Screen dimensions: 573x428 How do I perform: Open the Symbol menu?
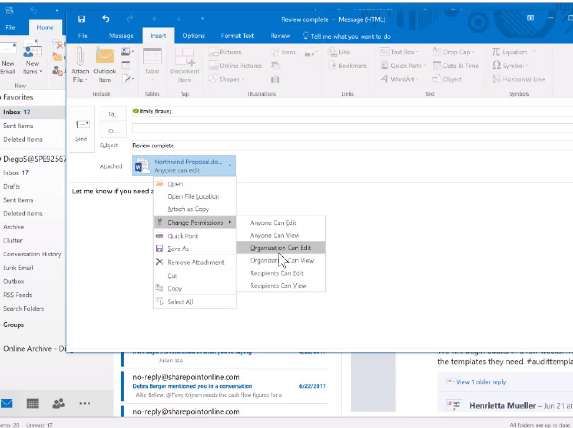[509, 66]
